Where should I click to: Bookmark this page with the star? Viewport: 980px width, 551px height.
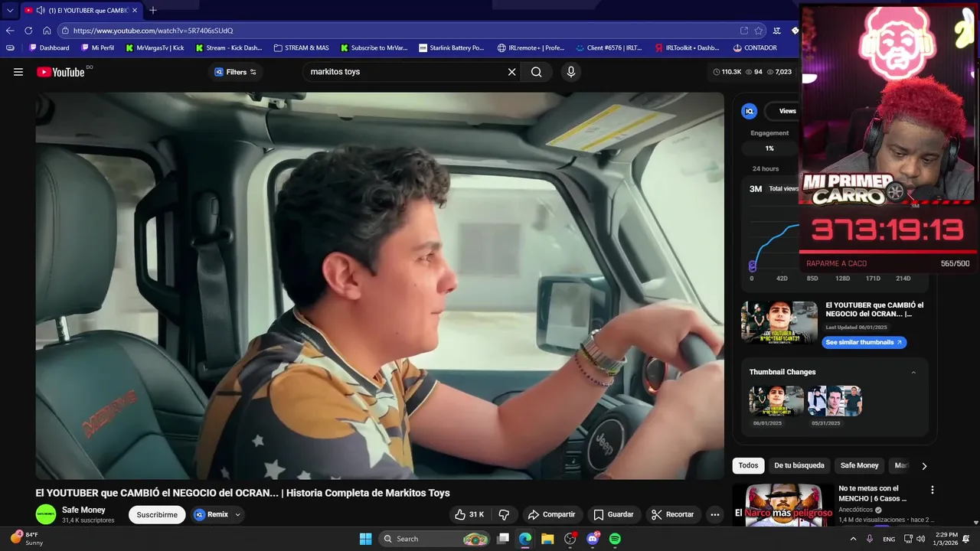[x=758, y=31]
